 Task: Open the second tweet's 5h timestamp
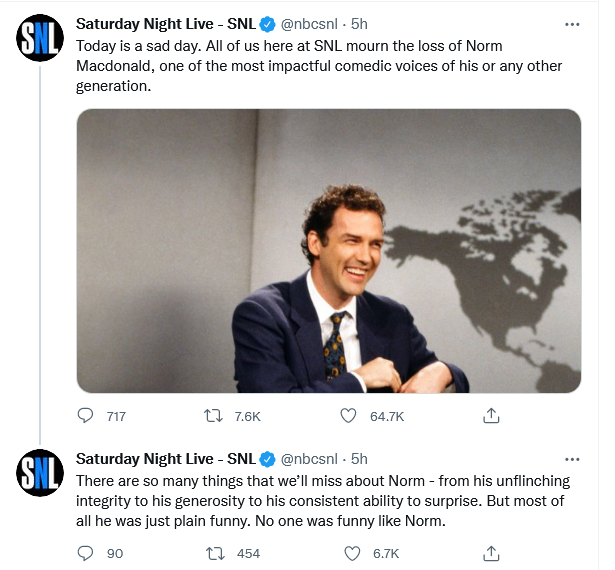360,459
